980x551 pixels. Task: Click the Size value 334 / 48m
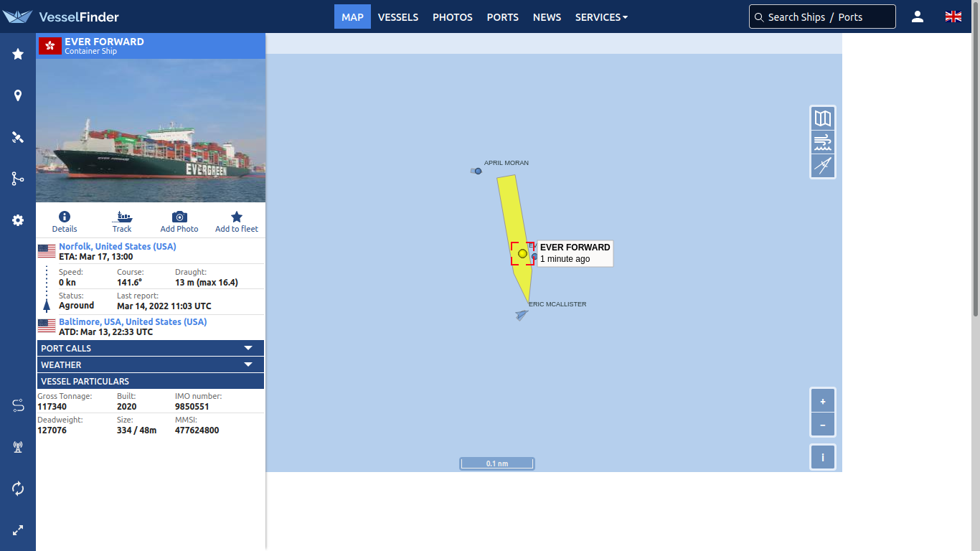[x=136, y=430]
